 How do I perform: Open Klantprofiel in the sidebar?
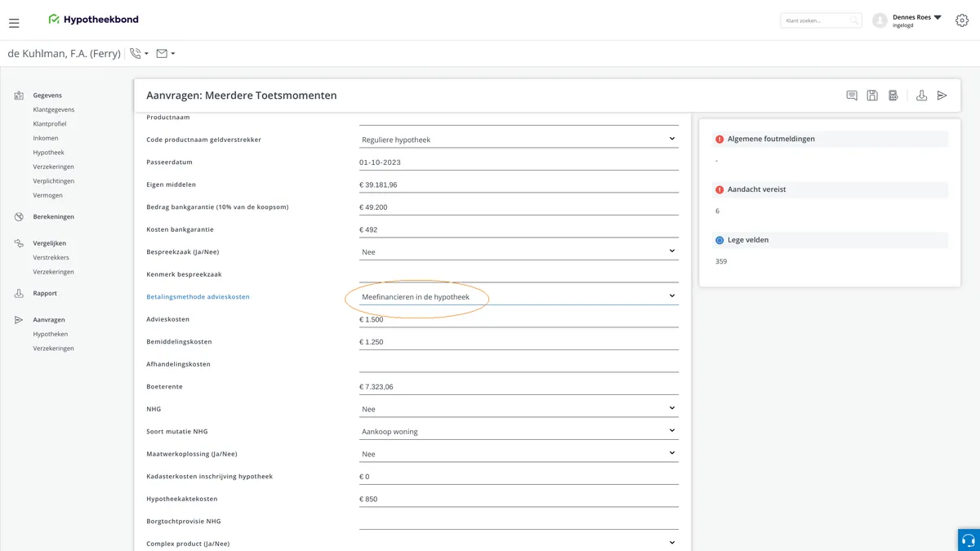50,124
